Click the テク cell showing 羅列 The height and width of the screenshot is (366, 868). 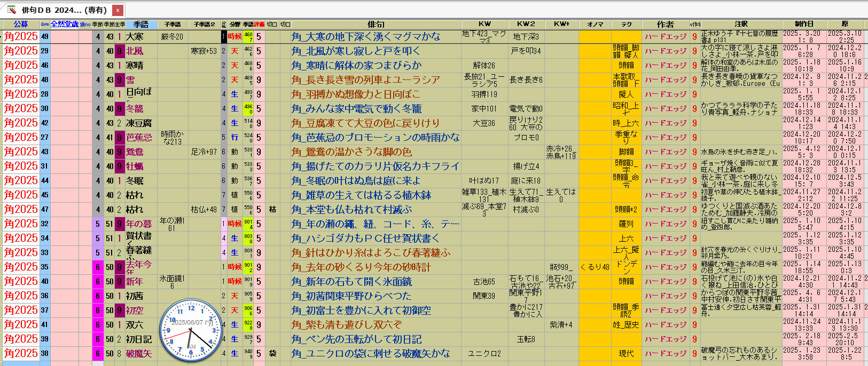tap(626, 224)
